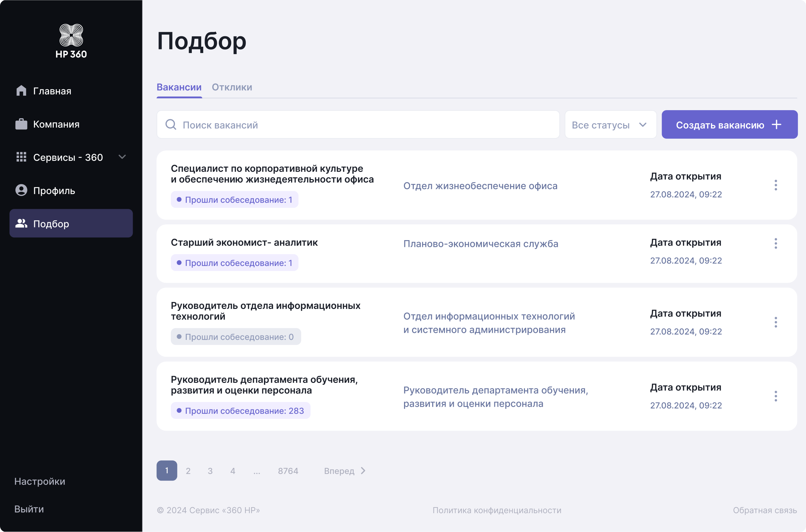
Task: Open the Политика конфиденциальности link
Action: pos(497,510)
